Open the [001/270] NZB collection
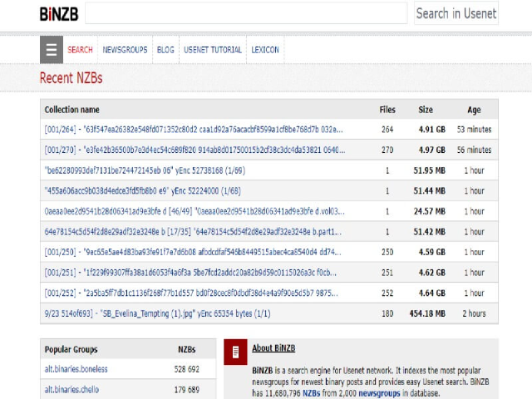532x399 pixels. pyautogui.click(x=193, y=150)
